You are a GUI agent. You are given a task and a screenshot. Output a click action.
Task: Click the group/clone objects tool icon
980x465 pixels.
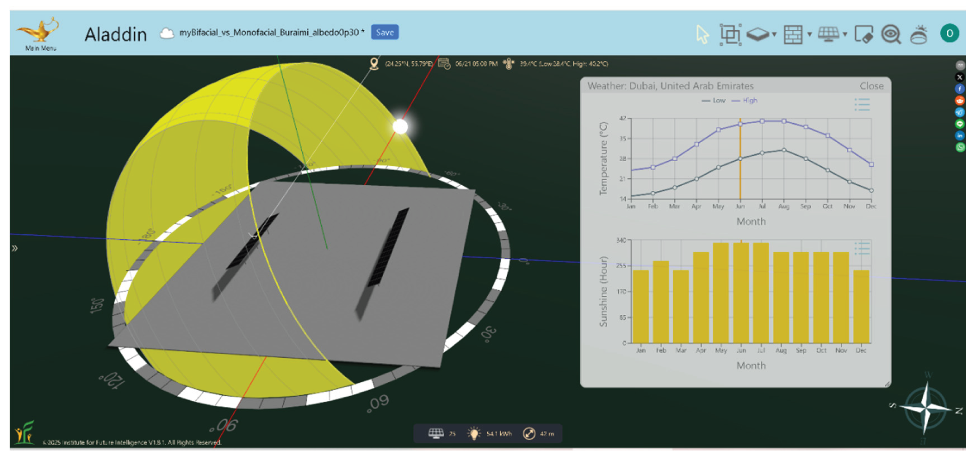[x=730, y=35]
